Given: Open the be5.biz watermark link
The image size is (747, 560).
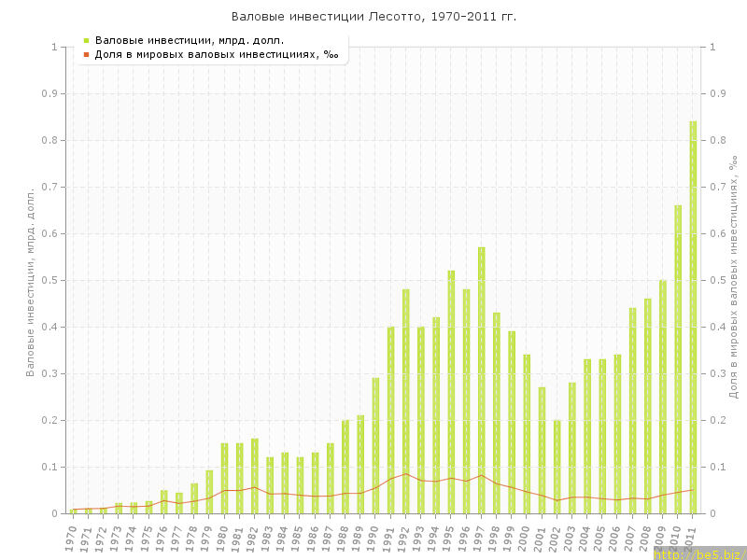Looking at the screenshot, I should click(x=698, y=553).
